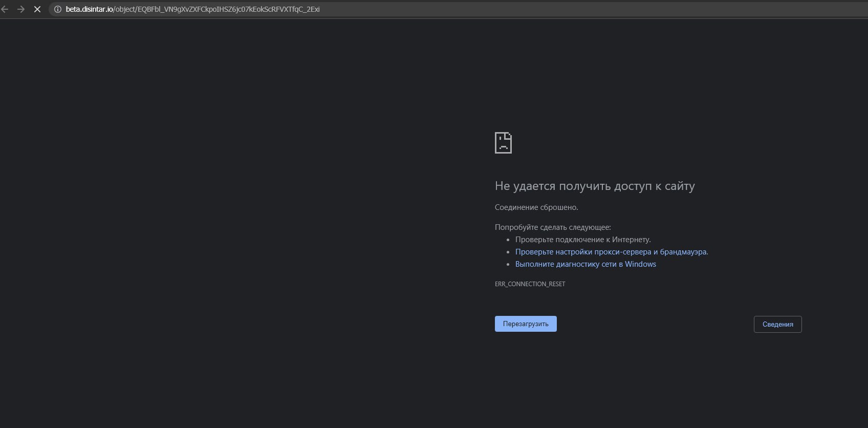Click the sad page error icon
The height and width of the screenshot is (428, 868).
click(x=503, y=143)
